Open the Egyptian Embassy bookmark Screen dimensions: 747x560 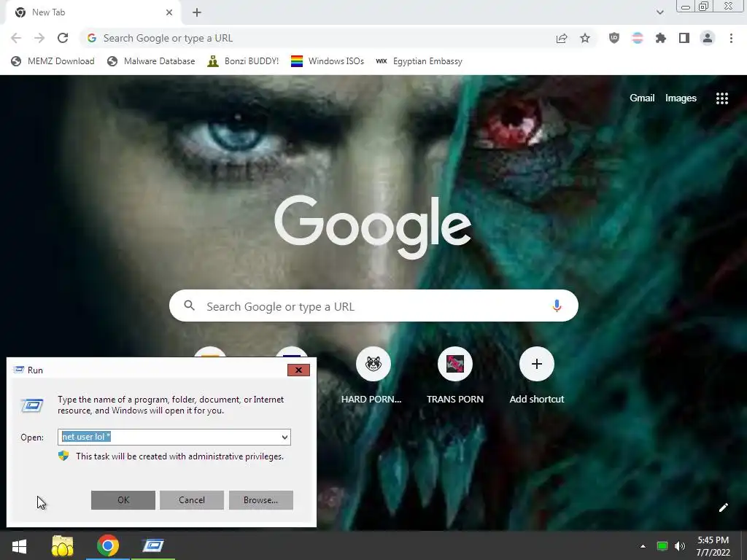point(419,61)
